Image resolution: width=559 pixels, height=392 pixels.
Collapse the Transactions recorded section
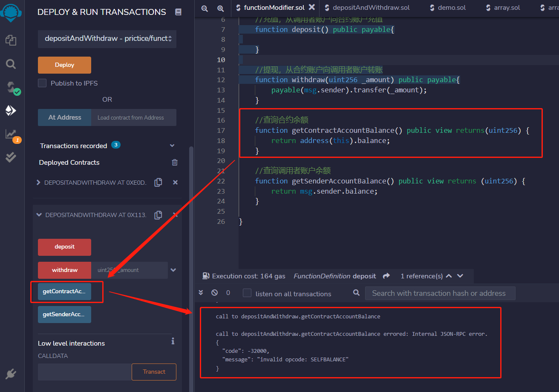(x=172, y=145)
